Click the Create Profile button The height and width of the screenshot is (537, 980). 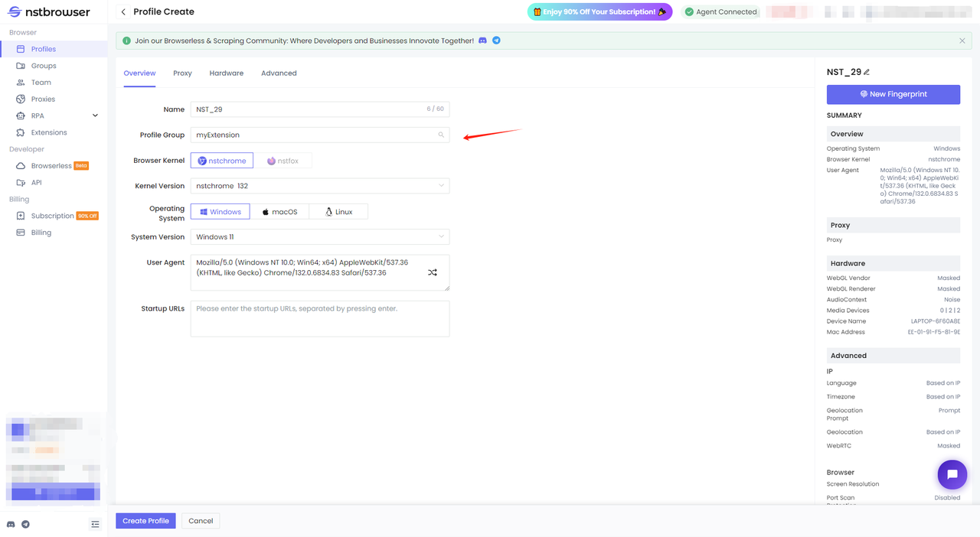pos(145,521)
